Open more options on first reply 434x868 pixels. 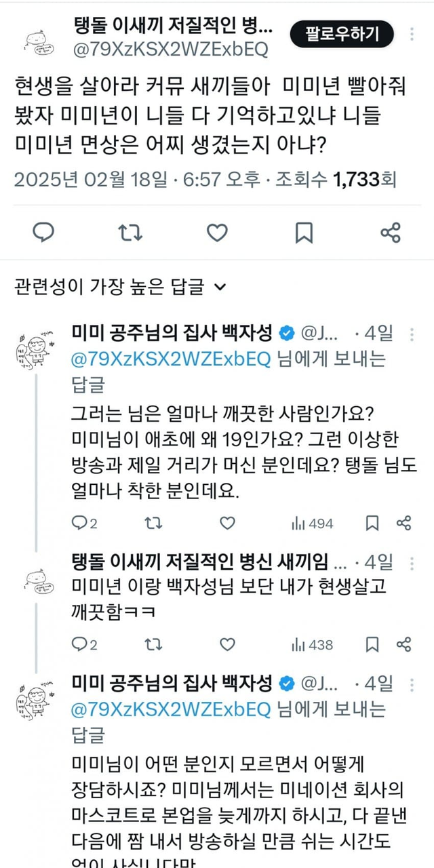point(410,334)
